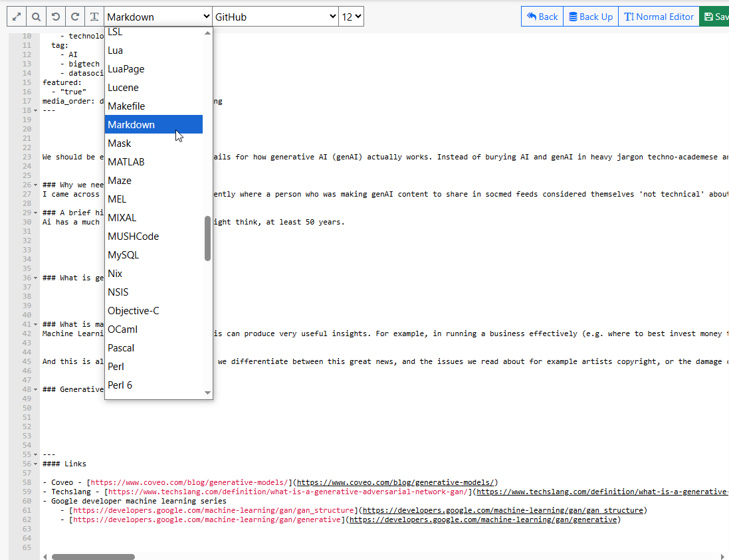Pick MATLAB from the language list
The height and width of the screenshot is (560, 729).
click(154, 161)
